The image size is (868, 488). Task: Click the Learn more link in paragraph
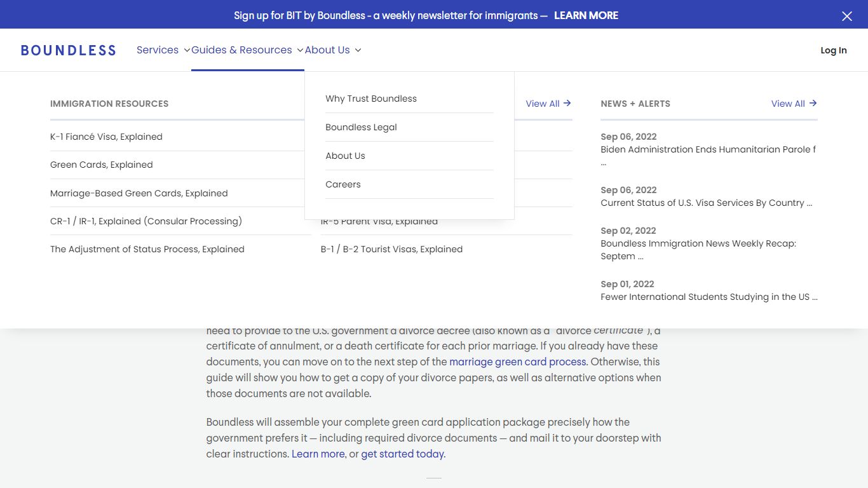(318, 454)
